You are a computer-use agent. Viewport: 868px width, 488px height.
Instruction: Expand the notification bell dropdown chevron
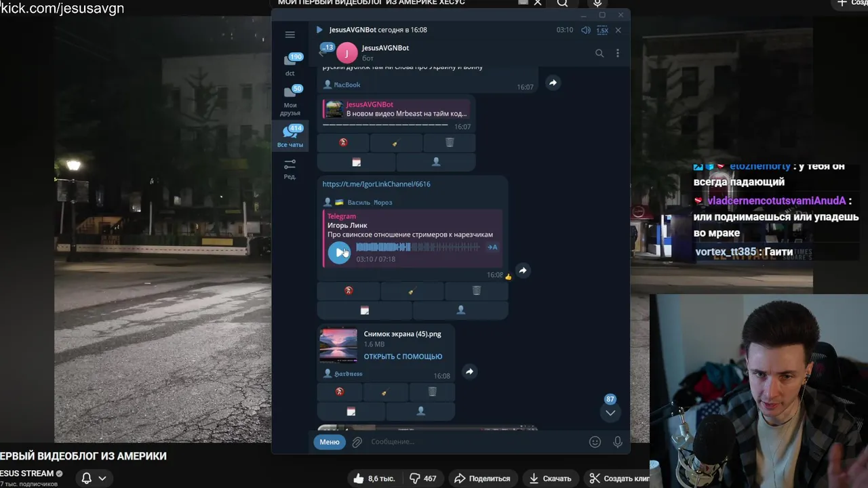click(102, 479)
